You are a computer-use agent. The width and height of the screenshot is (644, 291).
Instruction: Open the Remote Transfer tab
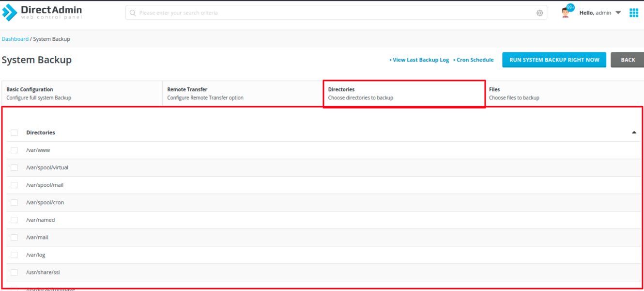click(242, 94)
